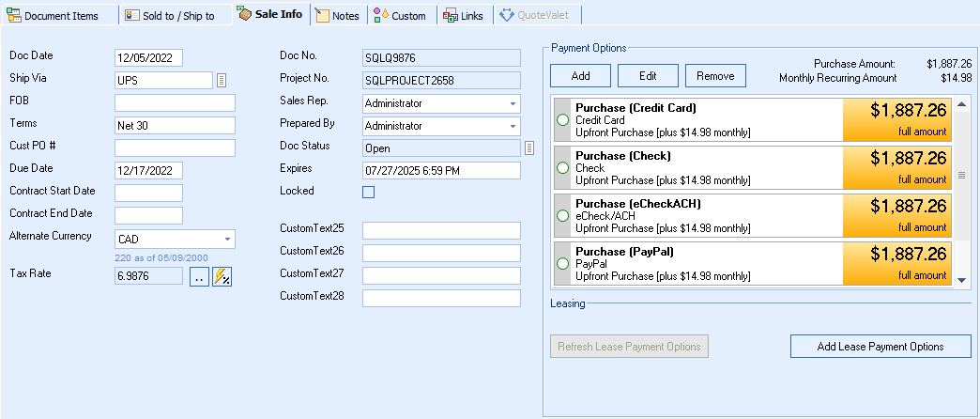
Task: Click the tax rate lightning calculator icon
Action: point(222,276)
